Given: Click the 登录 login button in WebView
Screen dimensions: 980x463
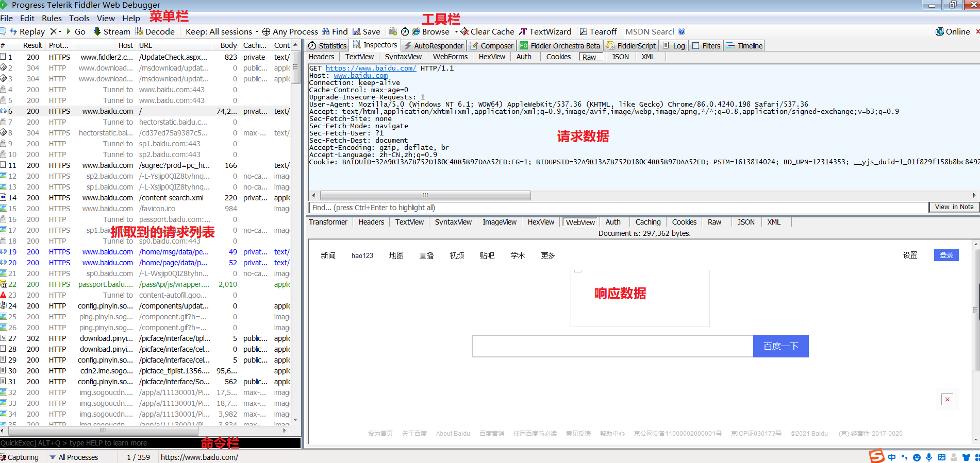Looking at the screenshot, I should pyautogui.click(x=946, y=255).
